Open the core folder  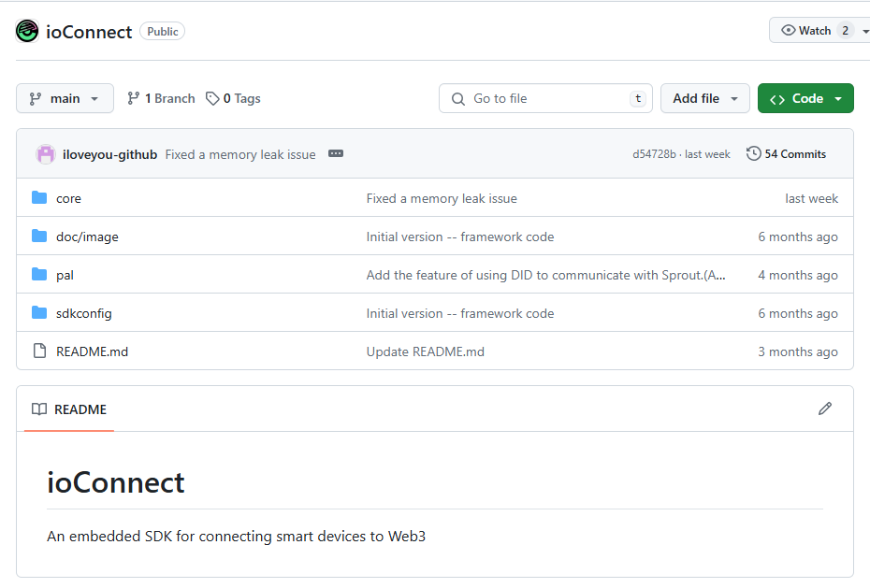point(69,198)
